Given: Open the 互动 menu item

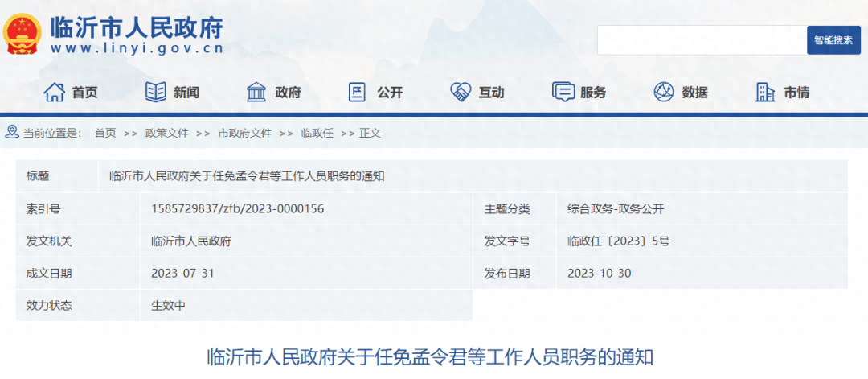Looking at the screenshot, I should point(492,93).
